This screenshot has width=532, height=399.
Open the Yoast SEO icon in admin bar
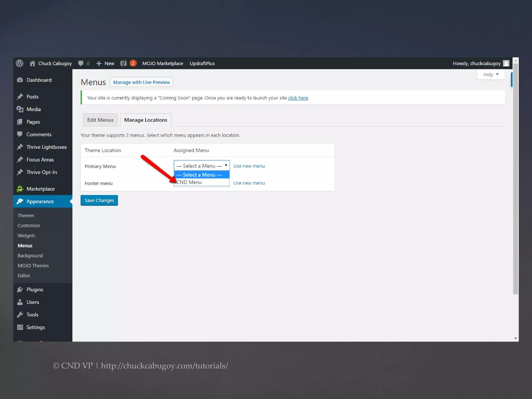tap(124, 63)
